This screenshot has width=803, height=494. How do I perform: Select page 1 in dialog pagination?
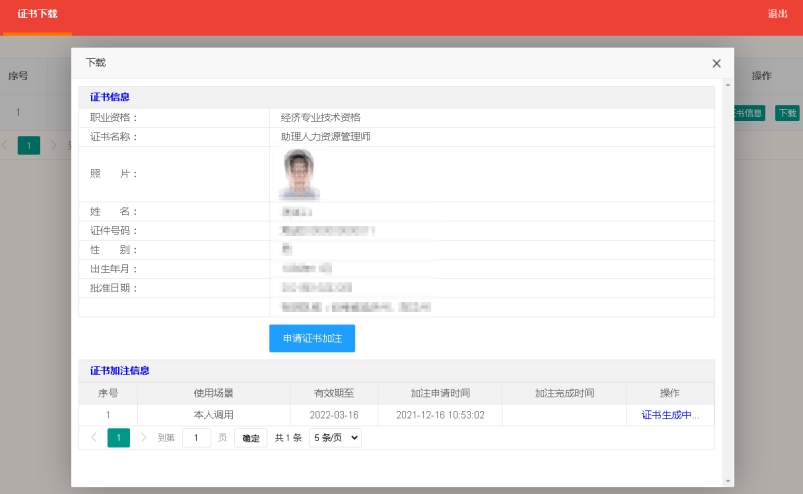pos(118,438)
